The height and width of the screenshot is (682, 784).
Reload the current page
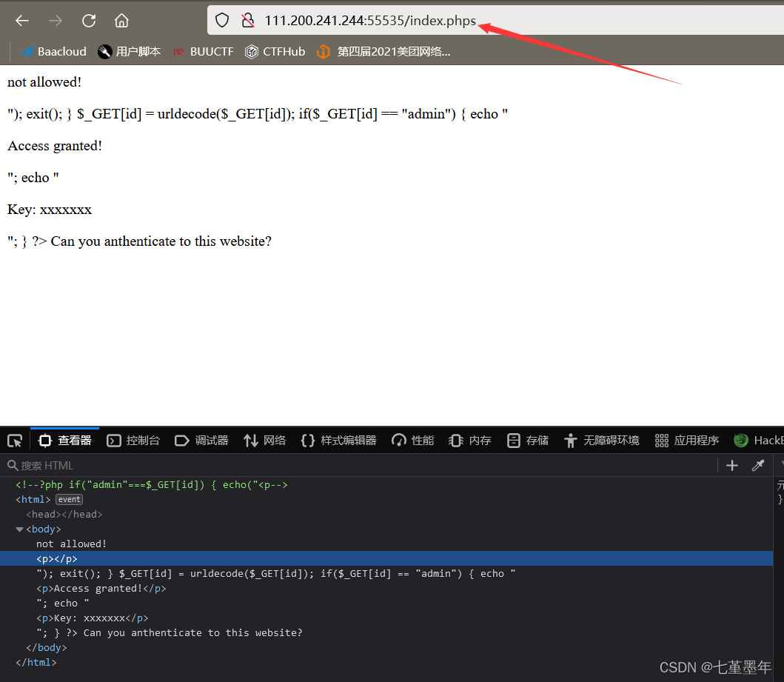[x=89, y=21]
